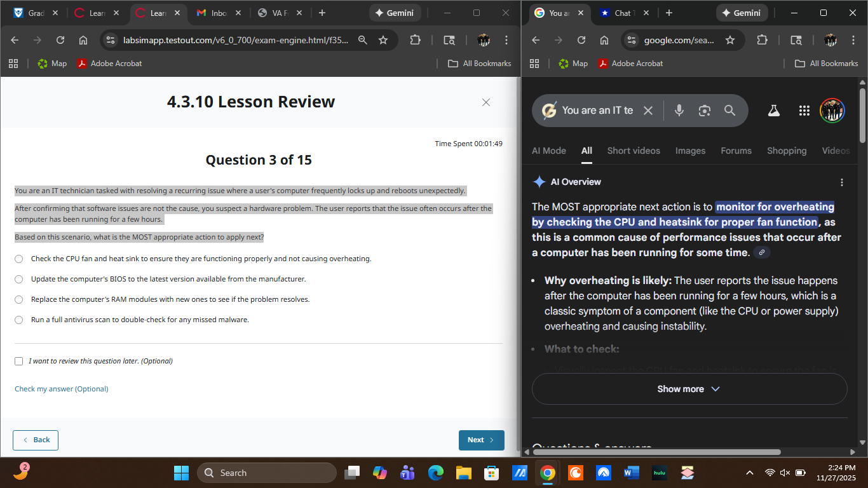Open the Chrome menu in the Google window

(x=853, y=40)
